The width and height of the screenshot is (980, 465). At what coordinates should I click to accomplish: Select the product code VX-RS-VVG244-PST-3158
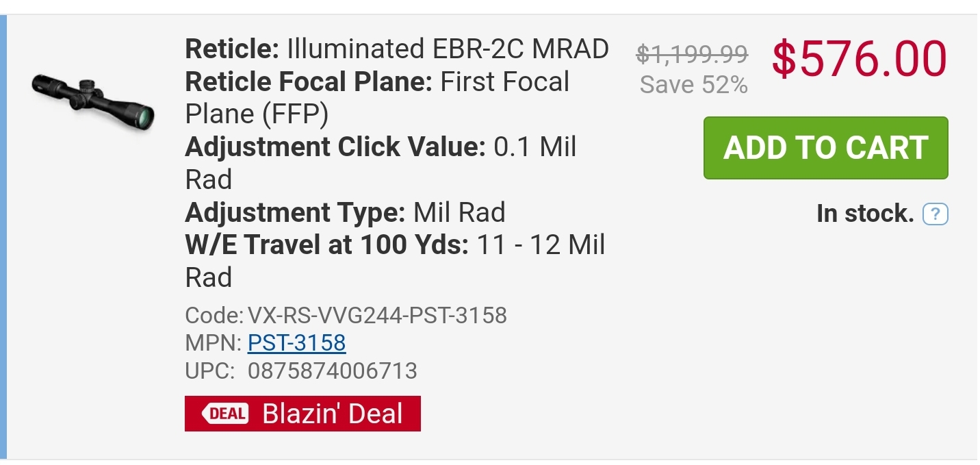pyautogui.click(x=377, y=315)
